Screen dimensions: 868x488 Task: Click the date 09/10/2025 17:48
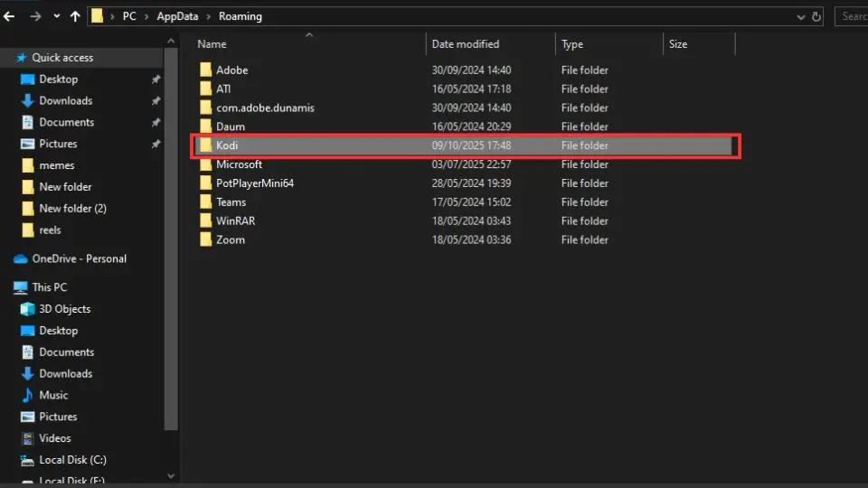pos(471,145)
